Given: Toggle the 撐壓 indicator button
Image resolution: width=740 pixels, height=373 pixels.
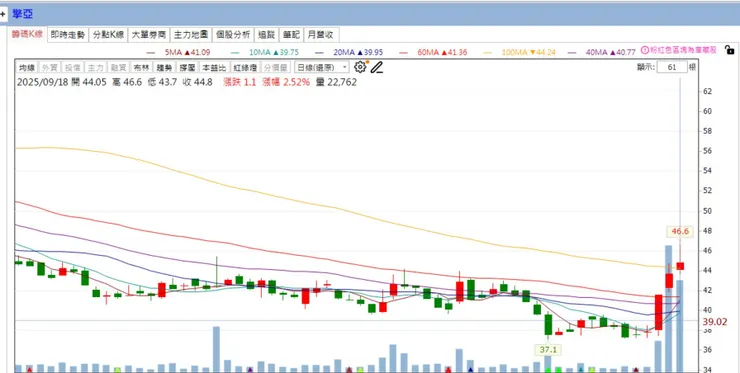Looking at the screenshot, I should coord(187,67).
